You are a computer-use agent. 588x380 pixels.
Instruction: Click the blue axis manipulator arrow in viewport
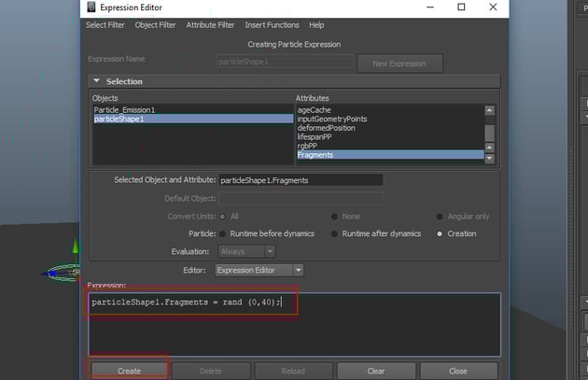coord(48,274)
